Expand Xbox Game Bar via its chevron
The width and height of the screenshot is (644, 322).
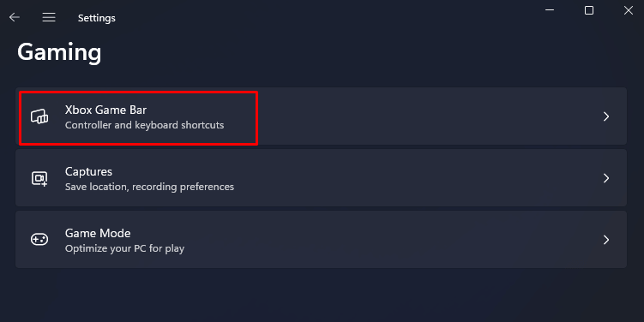point(606,116)
